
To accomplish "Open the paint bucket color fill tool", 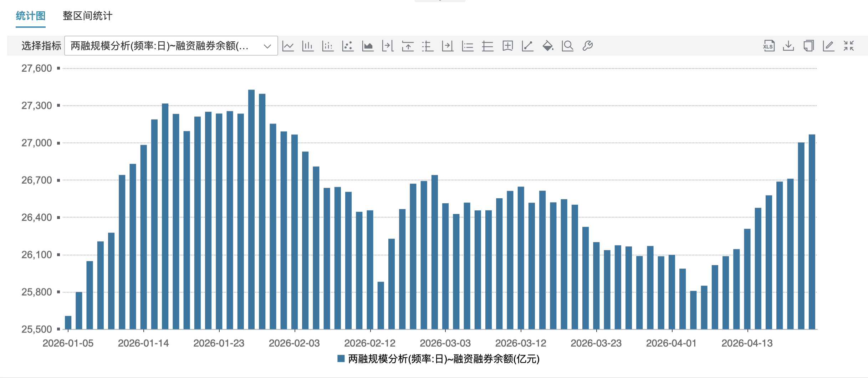I will pos(548,46).
